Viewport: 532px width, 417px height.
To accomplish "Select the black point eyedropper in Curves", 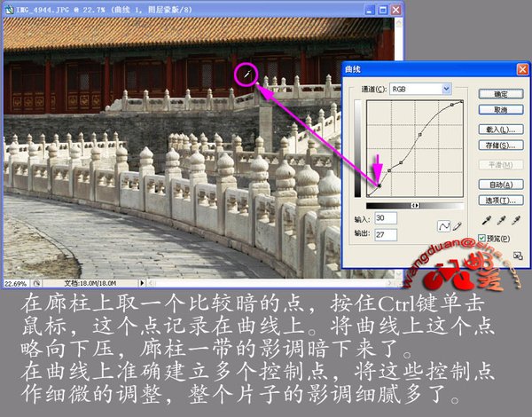I will click(484, 219).
